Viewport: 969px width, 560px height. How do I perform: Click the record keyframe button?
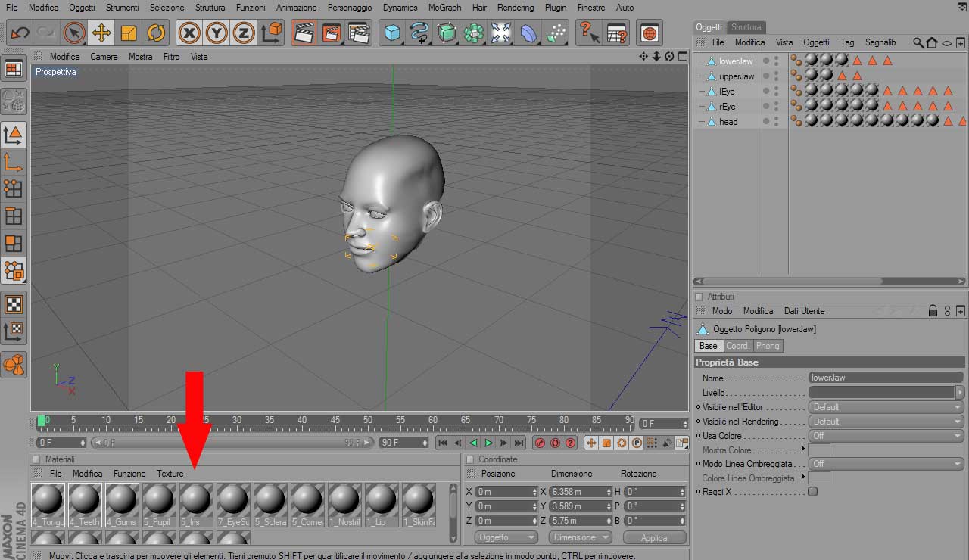540,443
